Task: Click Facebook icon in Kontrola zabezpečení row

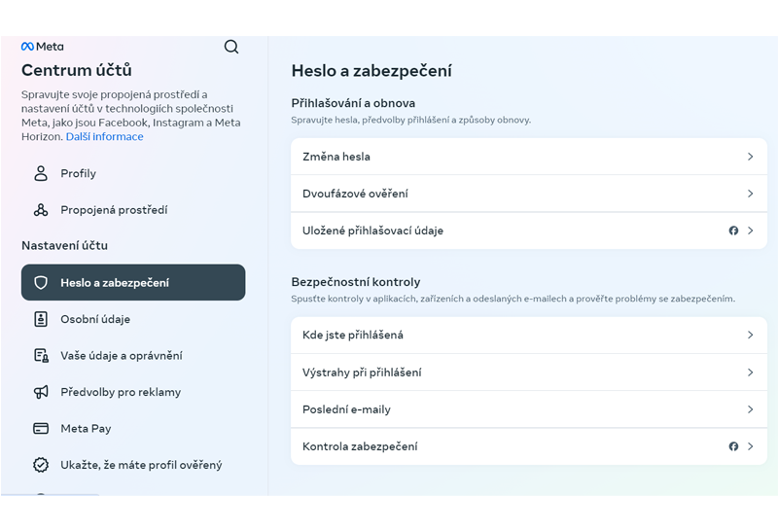Action: [733, 446]
